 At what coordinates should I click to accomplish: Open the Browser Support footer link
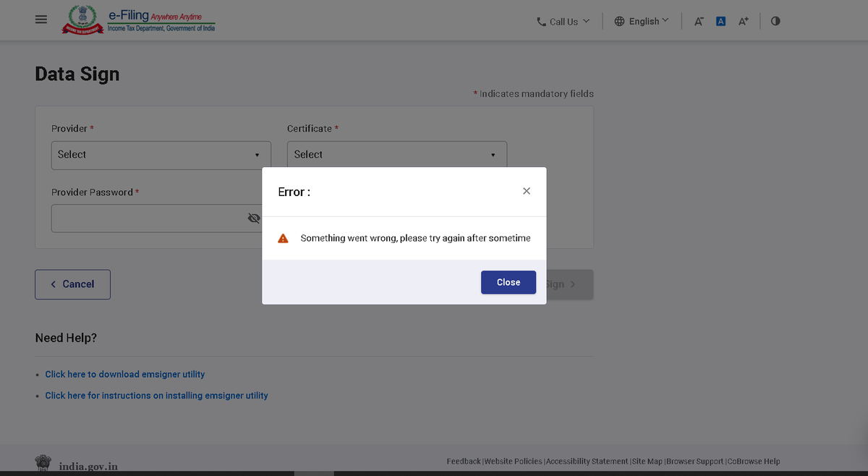(695, 462)
